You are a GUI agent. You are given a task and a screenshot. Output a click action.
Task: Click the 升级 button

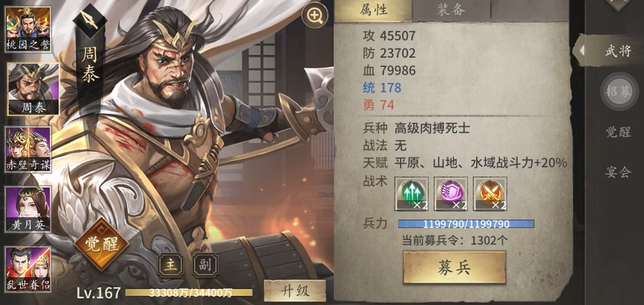(295, 291)
